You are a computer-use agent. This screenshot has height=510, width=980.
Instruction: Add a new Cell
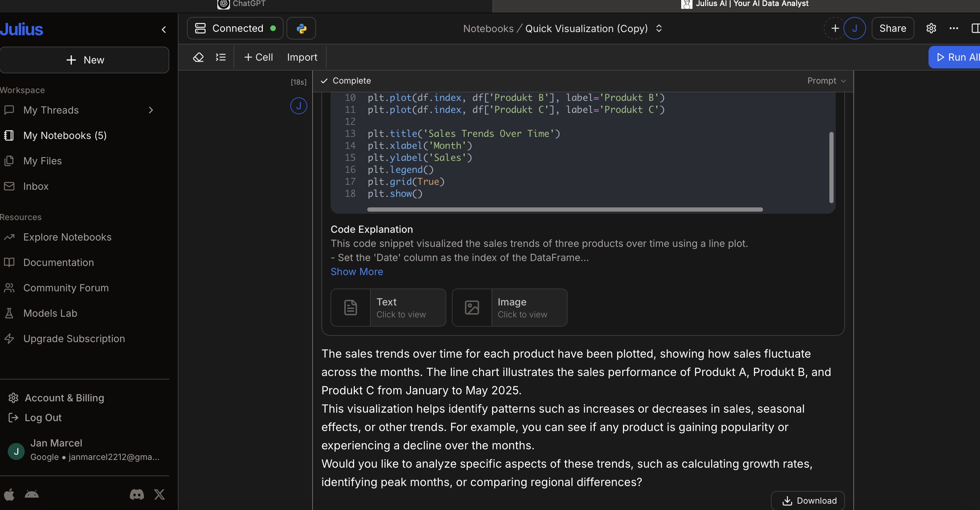[258, 57]
